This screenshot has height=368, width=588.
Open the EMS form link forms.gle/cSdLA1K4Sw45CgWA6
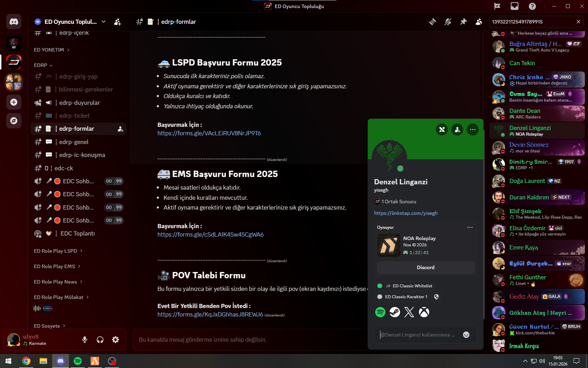210,234
